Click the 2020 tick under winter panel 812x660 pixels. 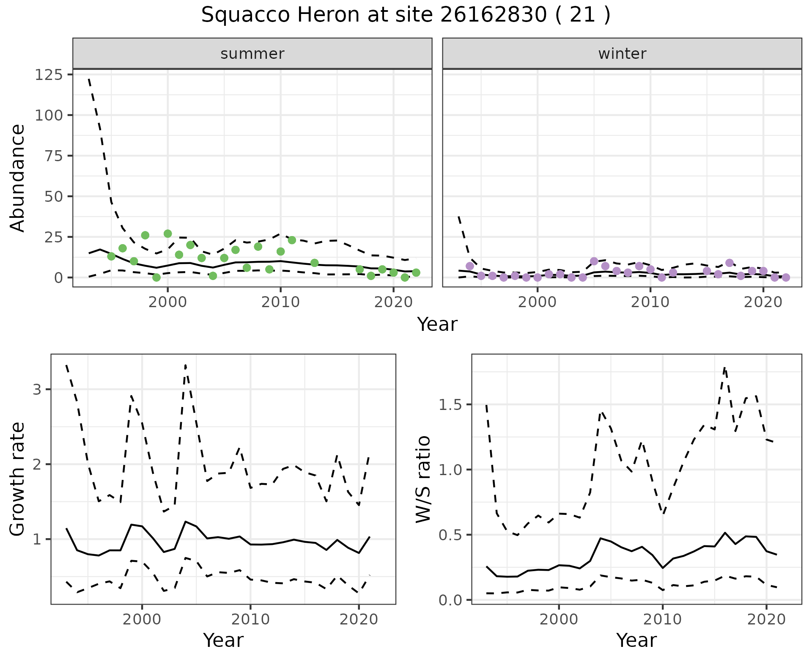click(x=763, y=302)
